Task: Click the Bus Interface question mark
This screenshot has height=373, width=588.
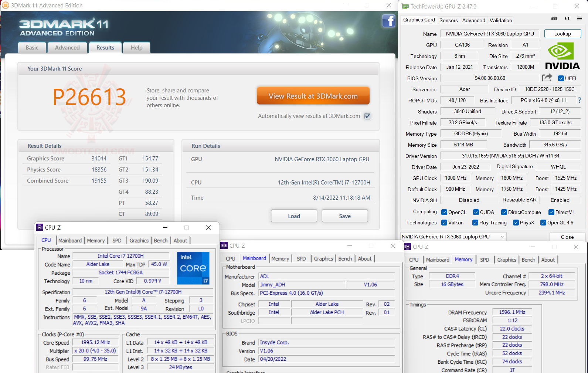Action: [579, 100]
